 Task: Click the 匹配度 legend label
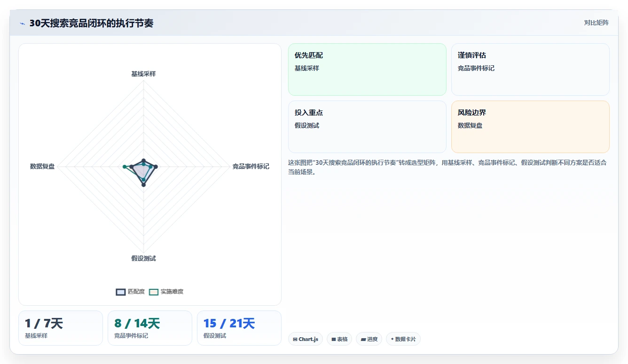(x=136, y=292)
